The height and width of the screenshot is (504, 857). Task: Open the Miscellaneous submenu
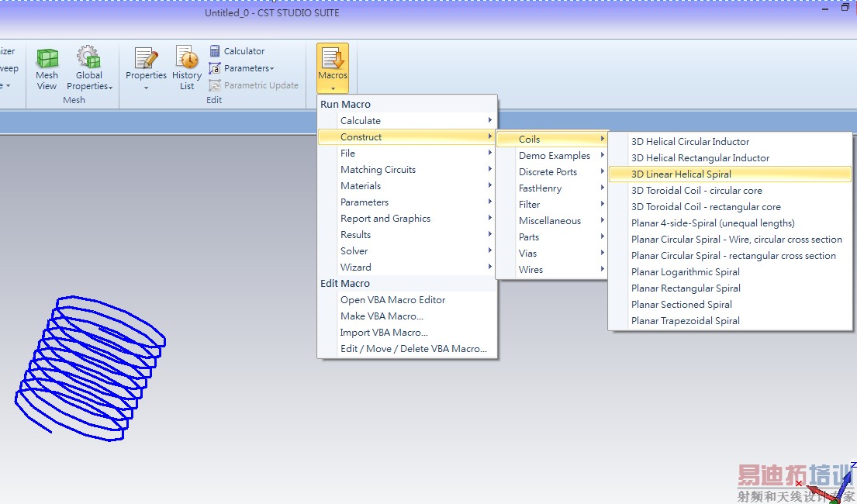pyautogui.click(x=552, y=221)
